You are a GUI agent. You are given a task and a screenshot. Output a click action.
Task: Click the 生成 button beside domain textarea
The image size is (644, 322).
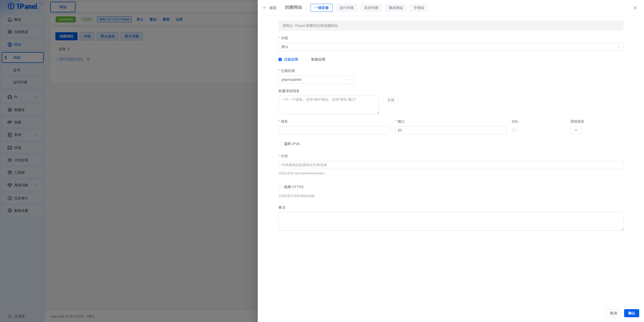[x=391, y=100]
